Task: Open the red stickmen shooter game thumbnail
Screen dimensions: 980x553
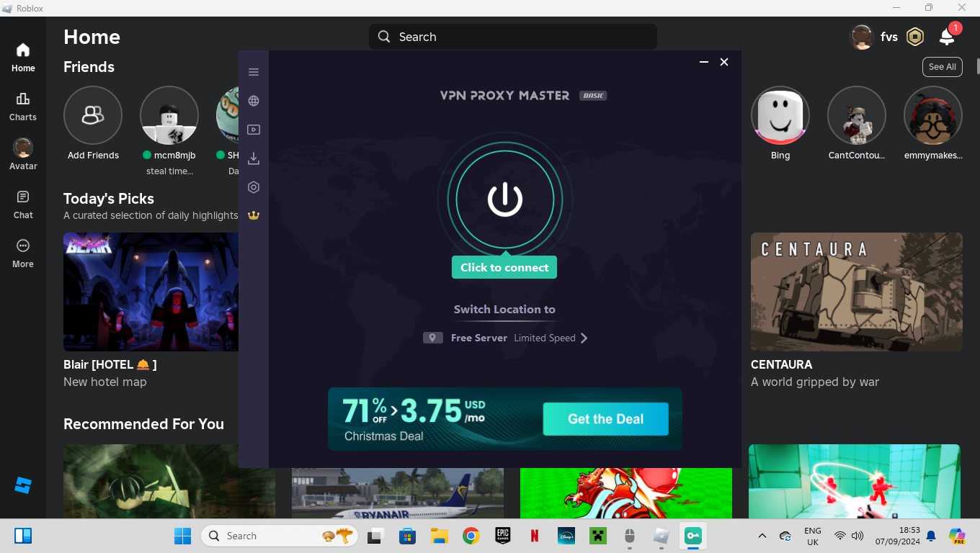Action: pyautogui.click(x=855, y=481)
